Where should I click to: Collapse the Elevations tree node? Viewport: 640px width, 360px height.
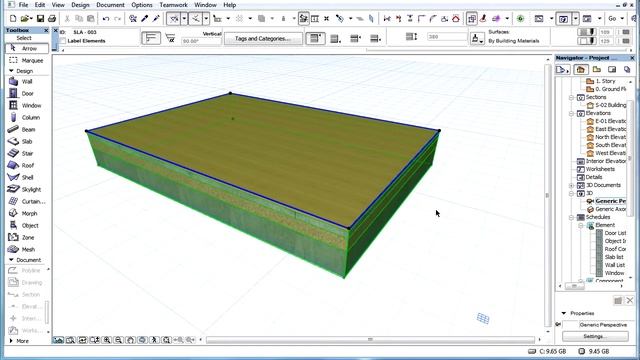571,113
